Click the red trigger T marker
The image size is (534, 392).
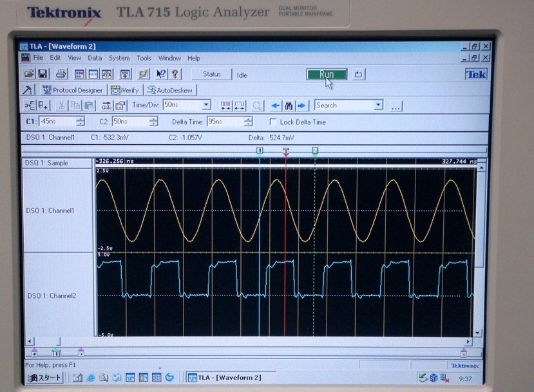point(286,151)
